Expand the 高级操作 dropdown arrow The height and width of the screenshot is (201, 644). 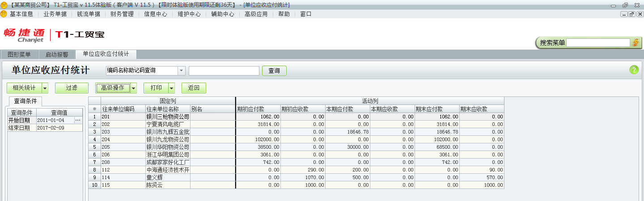(x=134, y=88)
